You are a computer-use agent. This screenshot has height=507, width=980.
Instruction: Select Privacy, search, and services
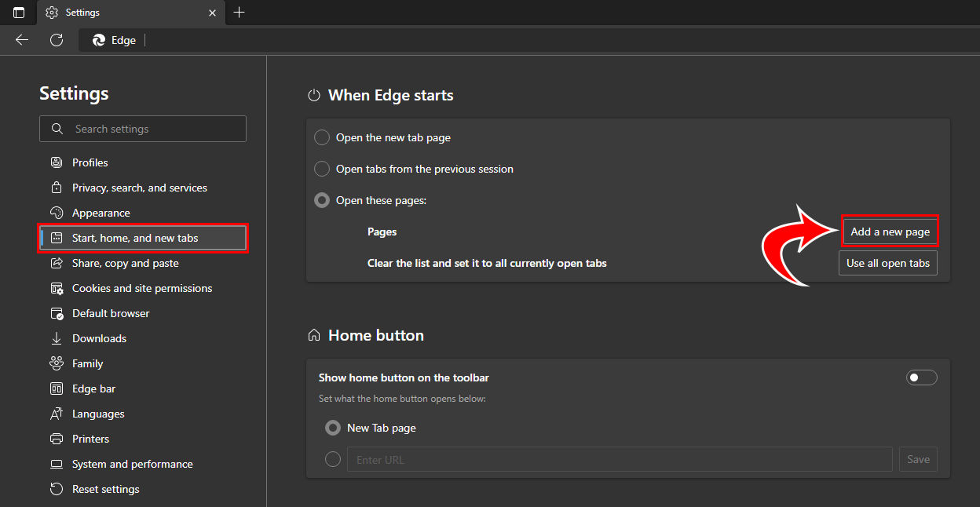(x=139, y=188)
